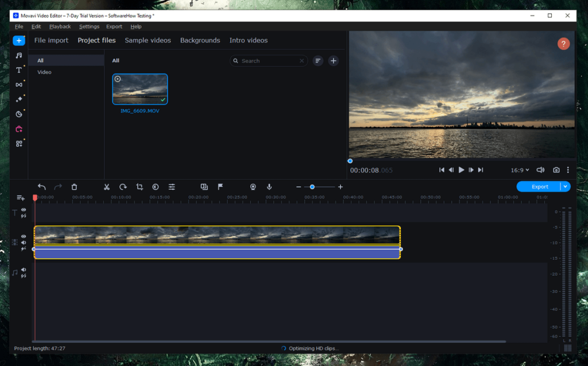The image size is (588, 366).
Task: Mute the video track audio
Action: tap(24, 242)
